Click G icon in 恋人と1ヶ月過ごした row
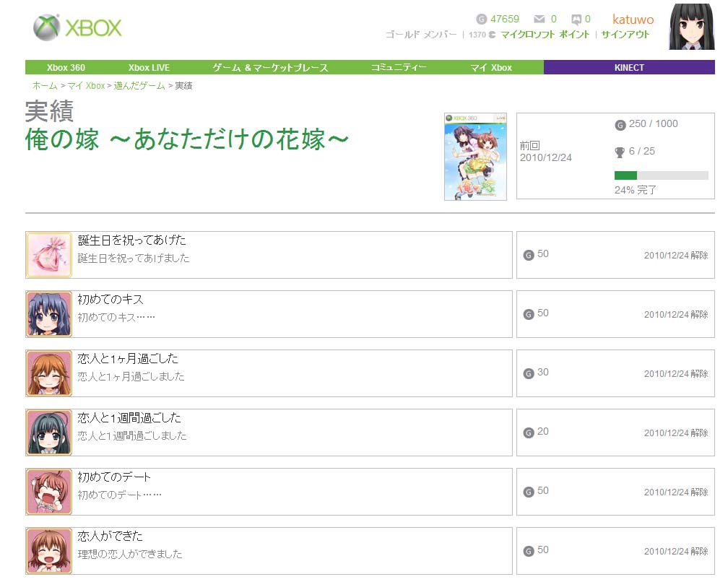728x582 pixels. [529, 373]
